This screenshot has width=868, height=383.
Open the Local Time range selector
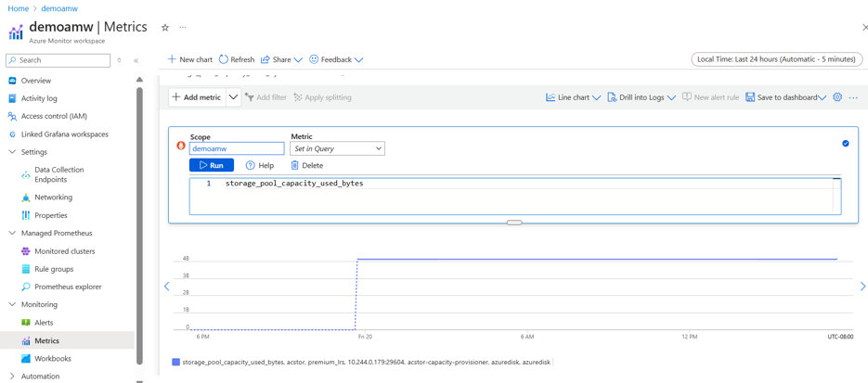pos(776,59)
